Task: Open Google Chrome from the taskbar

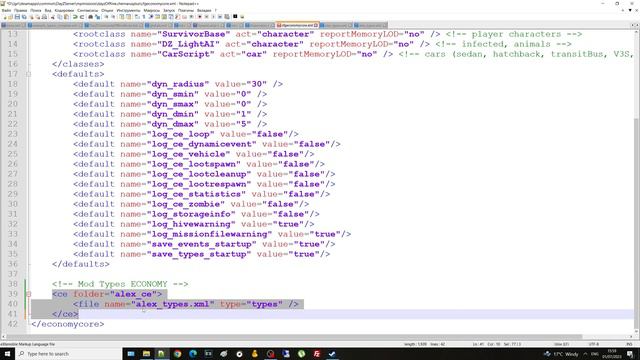Action: [x=177, y=354]
